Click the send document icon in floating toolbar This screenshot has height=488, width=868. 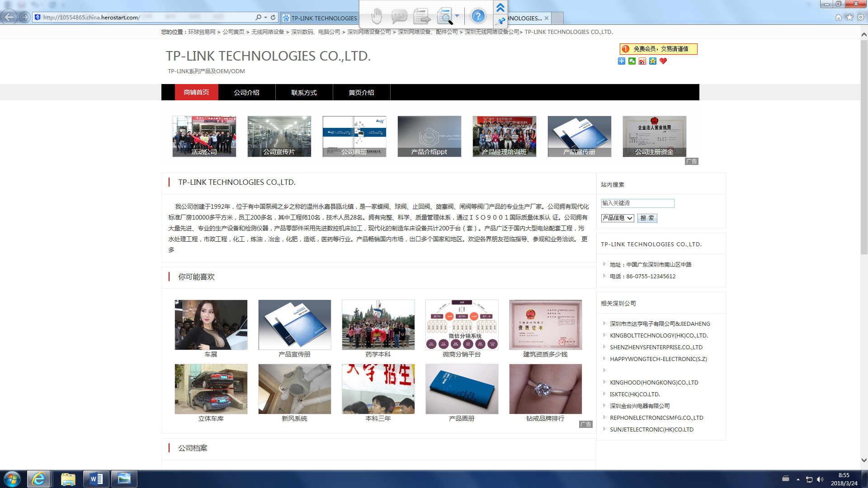point(422,16)
